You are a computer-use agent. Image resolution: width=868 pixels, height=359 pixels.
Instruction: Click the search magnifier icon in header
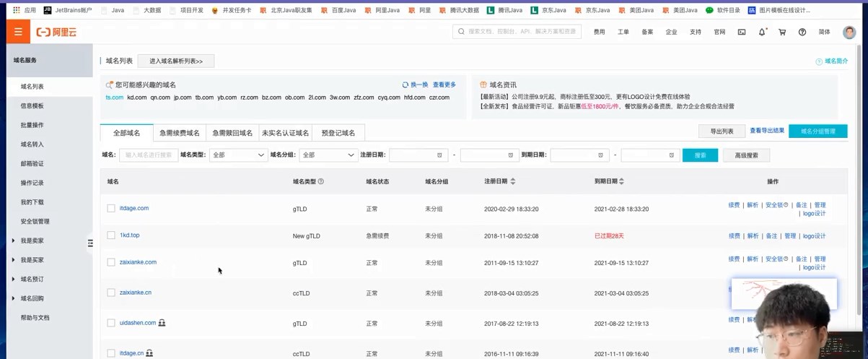pos(462,32)
